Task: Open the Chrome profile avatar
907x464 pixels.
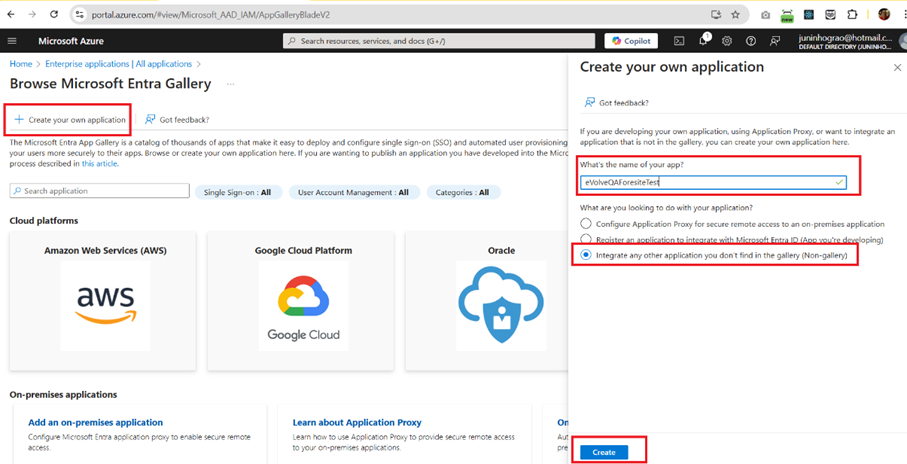Action: tap(884, 14)
